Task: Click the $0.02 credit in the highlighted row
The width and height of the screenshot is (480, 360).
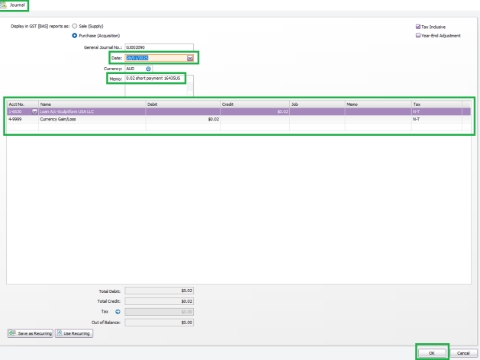Action: tap(255, 112)
